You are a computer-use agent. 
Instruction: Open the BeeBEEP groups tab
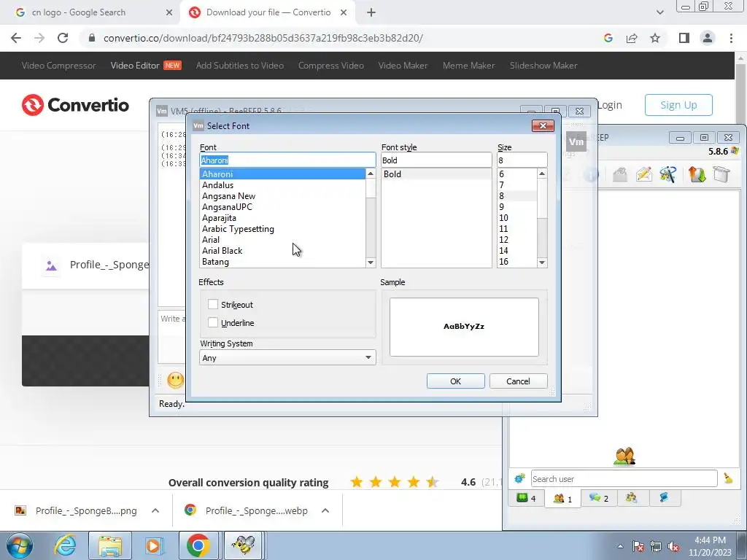(x=632, y=498)
